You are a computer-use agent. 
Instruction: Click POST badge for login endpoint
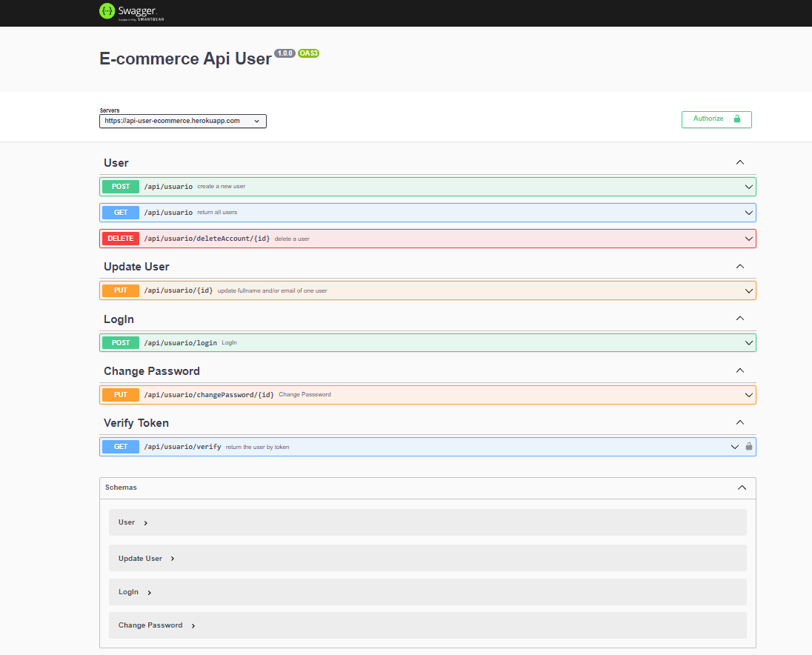[121, 343]
